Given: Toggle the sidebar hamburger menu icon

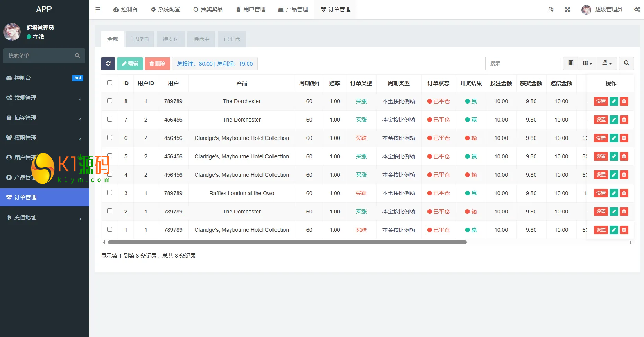Looking at the screenshot, I should click(98, 9).
